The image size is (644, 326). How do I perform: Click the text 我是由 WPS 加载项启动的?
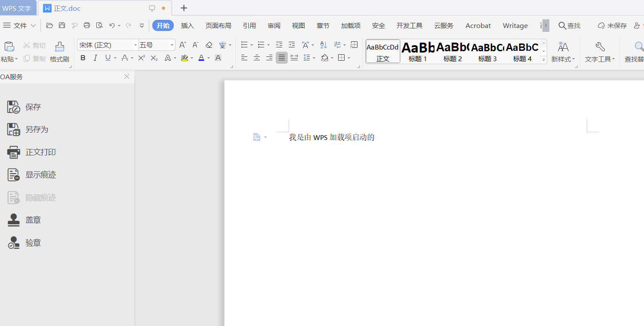click(332, 137)
